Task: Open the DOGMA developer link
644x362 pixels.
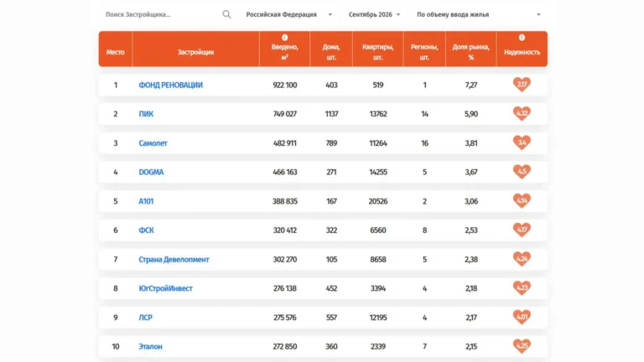Action: point(151,172)
